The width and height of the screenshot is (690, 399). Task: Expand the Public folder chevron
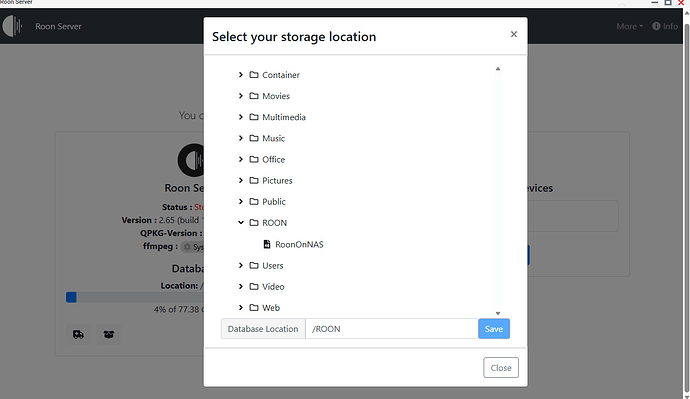click(241, 201)
